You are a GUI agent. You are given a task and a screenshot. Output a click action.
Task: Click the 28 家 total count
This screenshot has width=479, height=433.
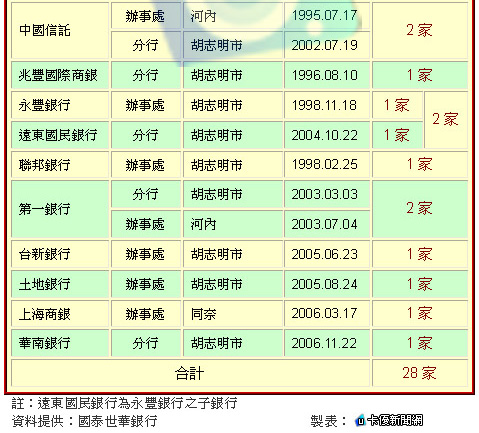pos(420,373)
